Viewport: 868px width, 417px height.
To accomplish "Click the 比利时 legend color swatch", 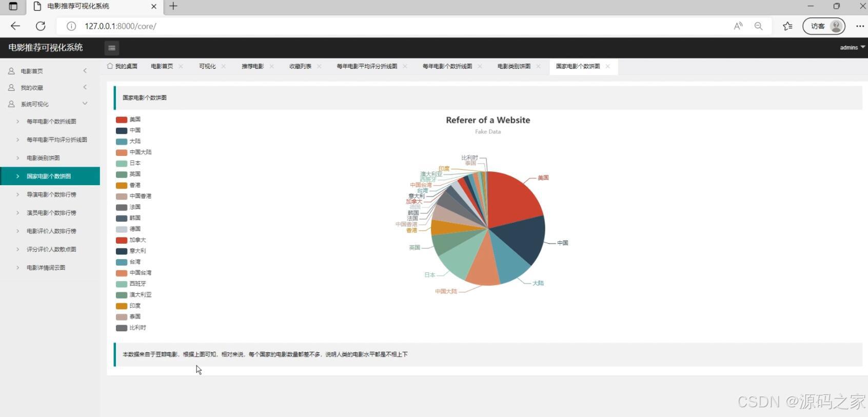I will pos(122,328).
